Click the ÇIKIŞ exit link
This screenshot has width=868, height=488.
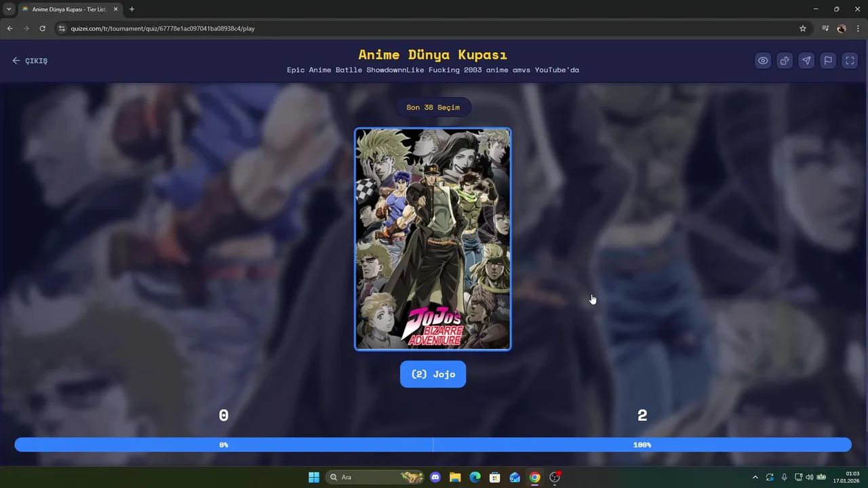(30, 61)
